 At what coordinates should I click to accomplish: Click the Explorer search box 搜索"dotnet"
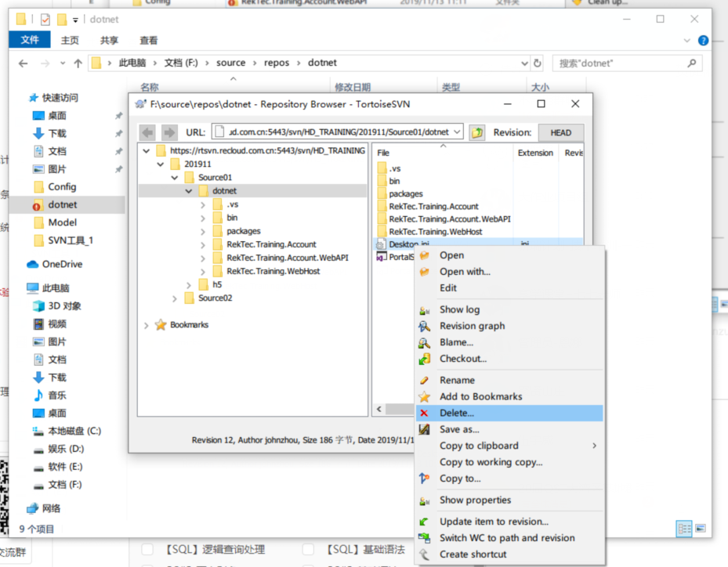pyautogui.click(x=627, y=63)
